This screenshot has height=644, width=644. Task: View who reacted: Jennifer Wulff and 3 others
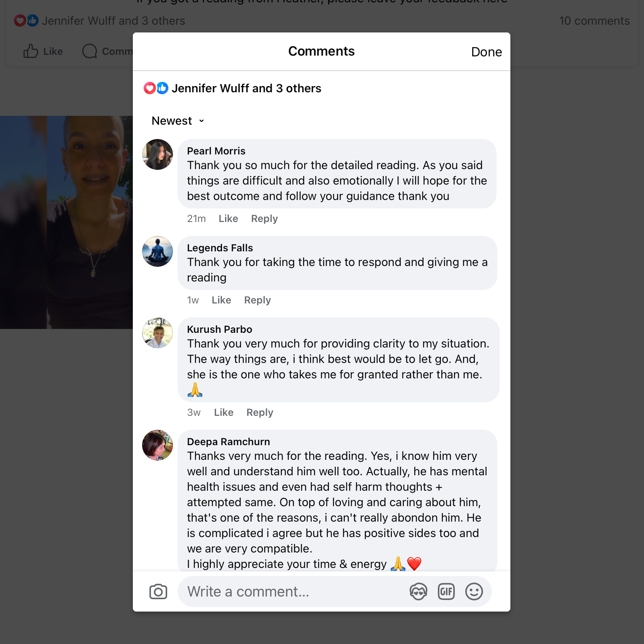pos(246,88)
